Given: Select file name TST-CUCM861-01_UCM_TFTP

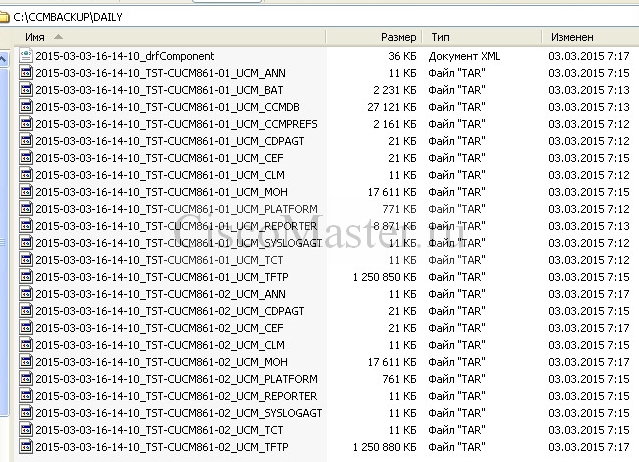Looking at the screenshot, I should tap(162, 277).
